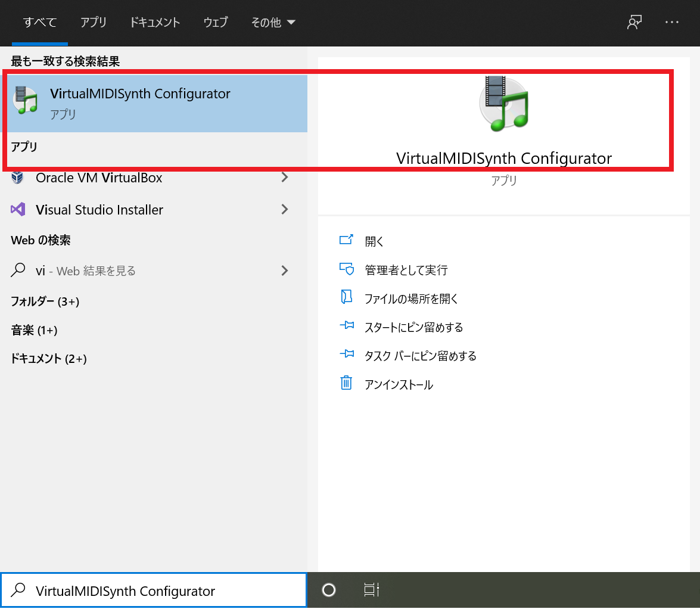The height and width of the screenshot is (609, 700).
Task: Click the large VirtualMIDISynth icon in preview pane
Action: click(504, 104)
